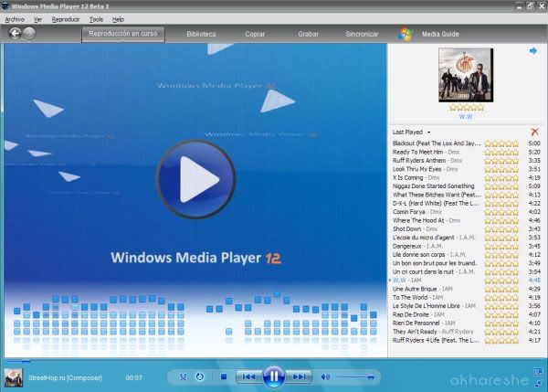The width and height of the screenshot is (548, 392).
Task: Clear playlist with the red X
Action: 534,132
